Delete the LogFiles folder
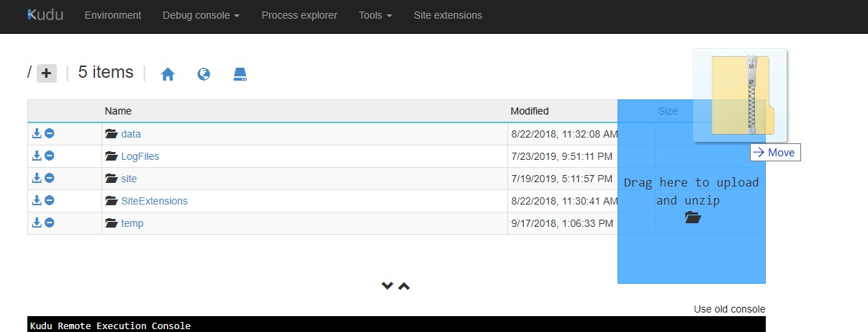The width and height of the screenshot is (868, 332). point(50,156)
